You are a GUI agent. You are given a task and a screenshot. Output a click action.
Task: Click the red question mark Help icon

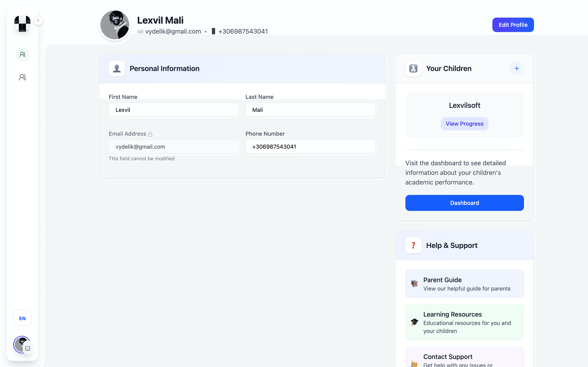[x=413, y=245]
